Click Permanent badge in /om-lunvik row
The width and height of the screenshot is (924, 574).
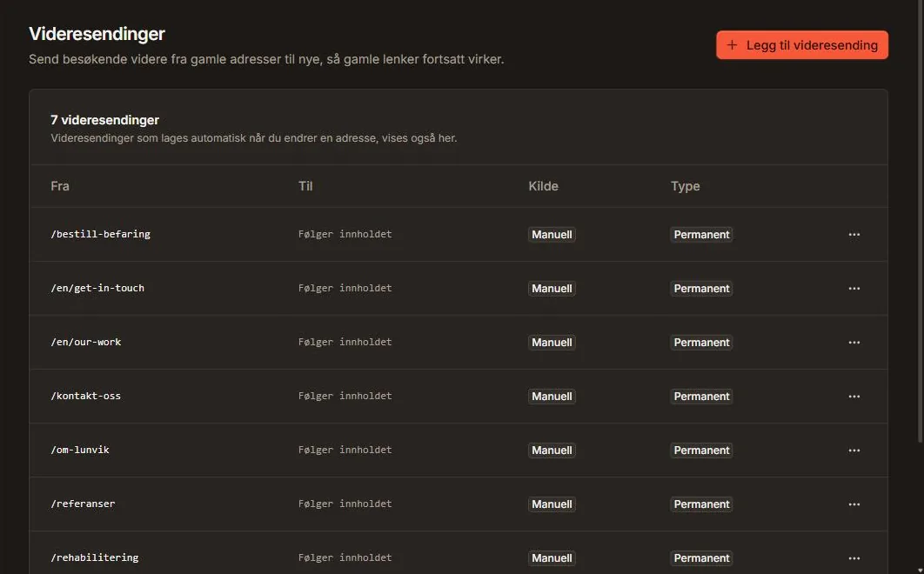[701, 451]
